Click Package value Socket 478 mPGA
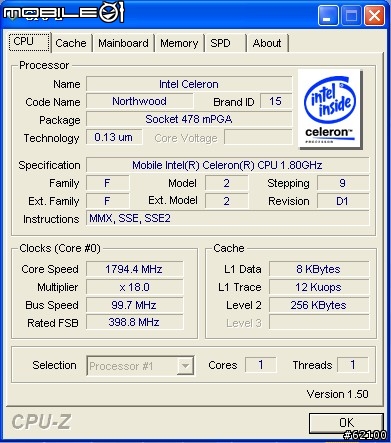Image resolution: width=391 pixels, height=443 pixels. point(189,119)
